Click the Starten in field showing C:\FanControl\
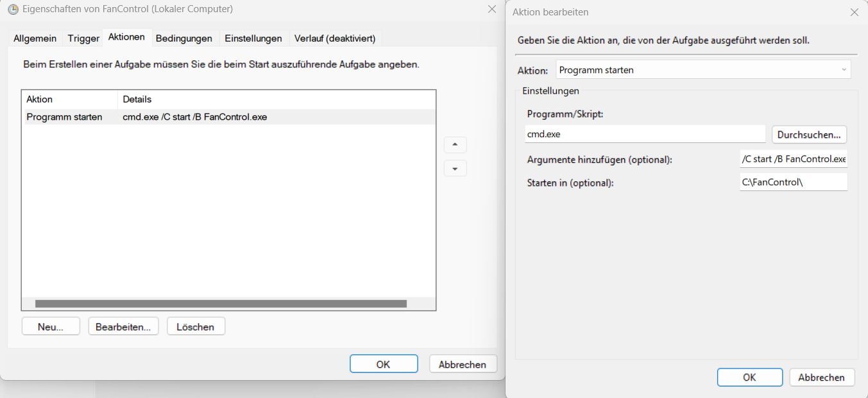The height and width of the screenshot is (398, 868). point(793,181)
